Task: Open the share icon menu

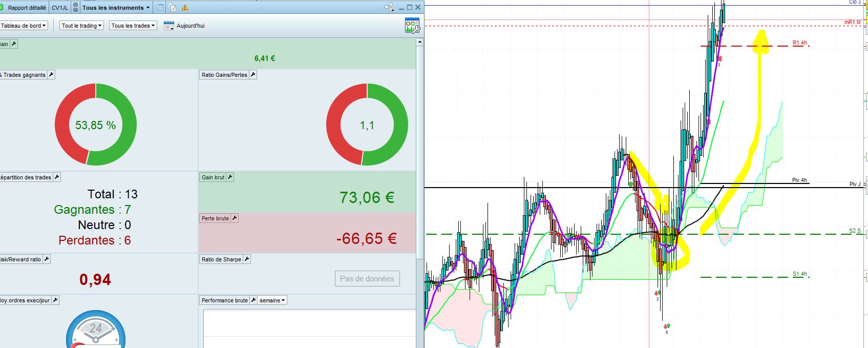Action: tap(390, 7)
